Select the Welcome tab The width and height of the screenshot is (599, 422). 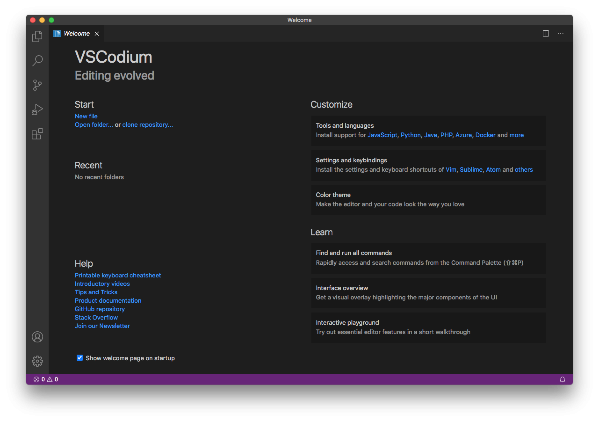pyautogui.click(x=76, y=34)
